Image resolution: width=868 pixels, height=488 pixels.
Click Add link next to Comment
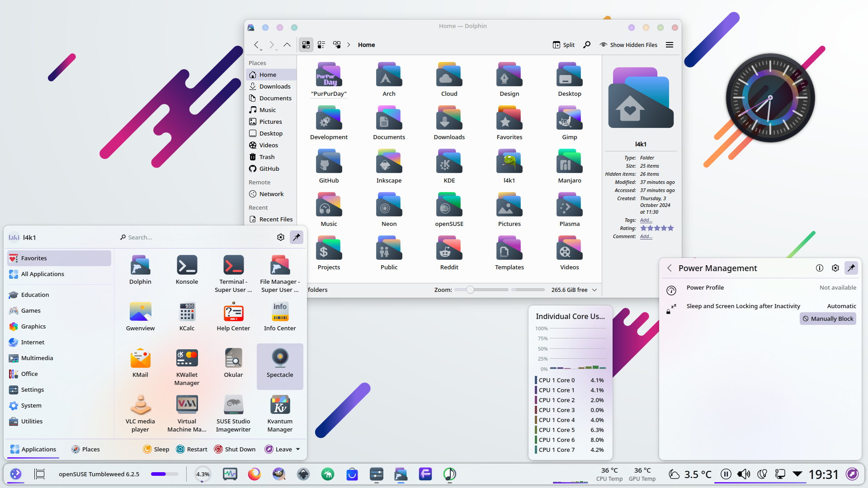tap(646, 236)
